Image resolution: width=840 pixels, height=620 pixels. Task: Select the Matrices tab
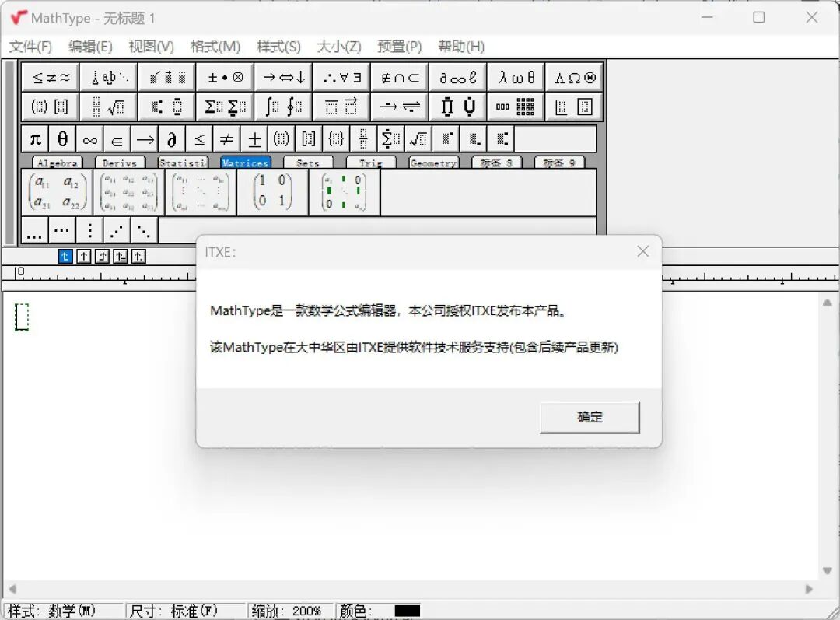click(245, 163)
